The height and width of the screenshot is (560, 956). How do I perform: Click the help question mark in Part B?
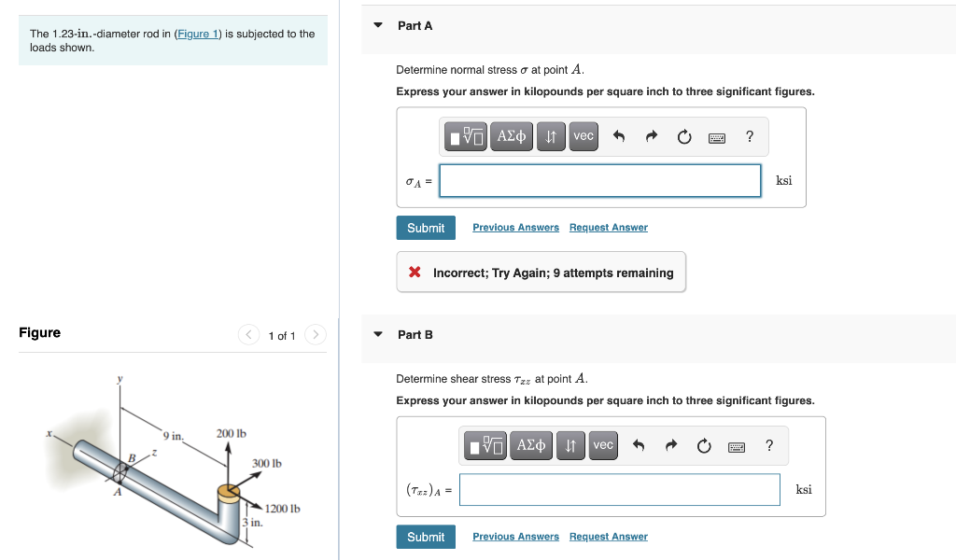pos(768,445)
